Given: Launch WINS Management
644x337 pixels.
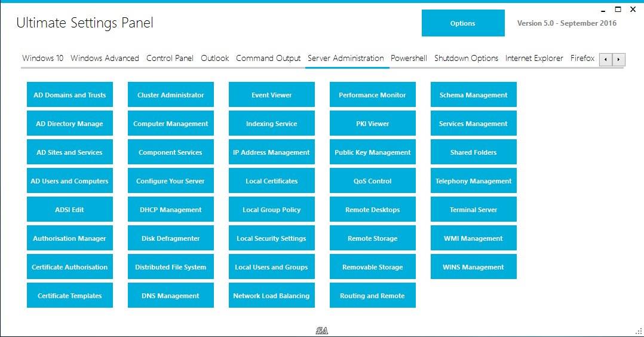Looking at the screenshot, I should coord(474,266).
